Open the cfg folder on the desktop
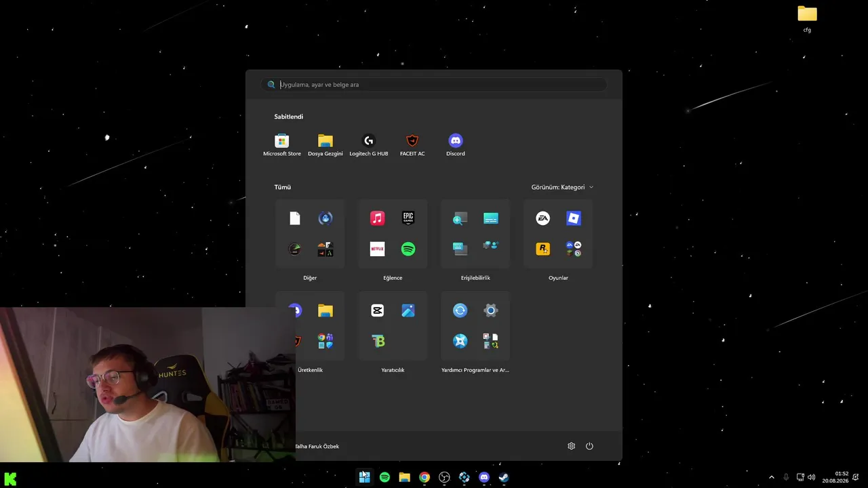The image size is (868, 488). [807, 19]
